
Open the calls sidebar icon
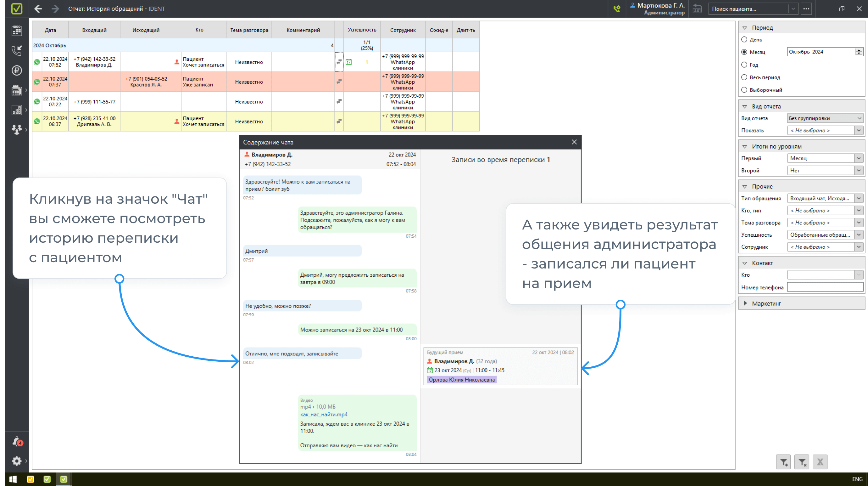(16, 51)
